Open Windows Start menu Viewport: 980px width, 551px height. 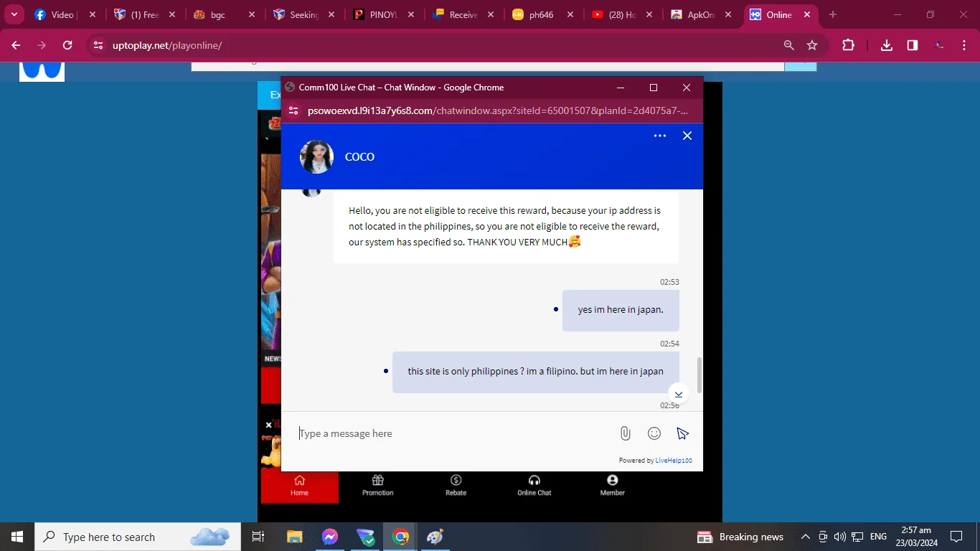point(17,537)
